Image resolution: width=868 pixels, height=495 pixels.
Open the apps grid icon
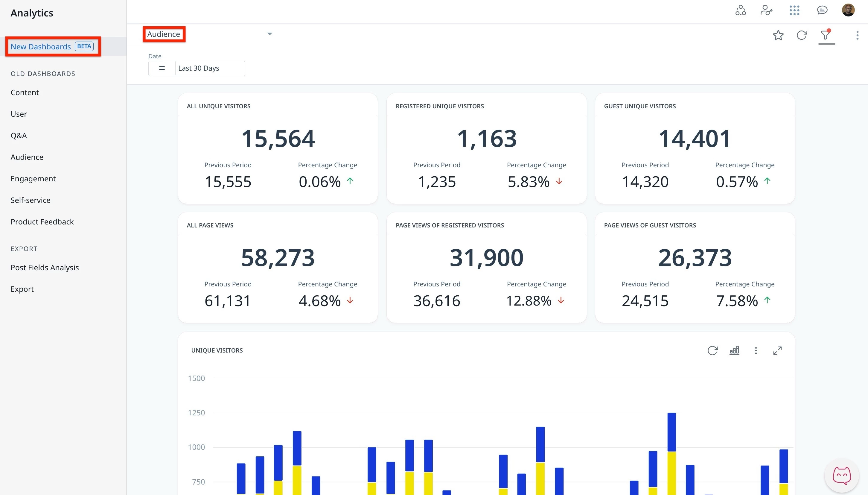[794, 10]
